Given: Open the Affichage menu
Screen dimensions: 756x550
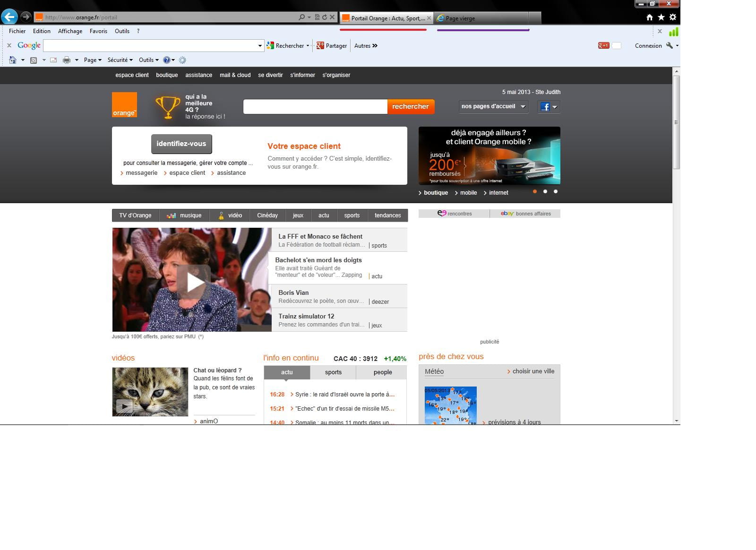Looking at the screenshot, I should pyautogui.click(x=70, y=31).
